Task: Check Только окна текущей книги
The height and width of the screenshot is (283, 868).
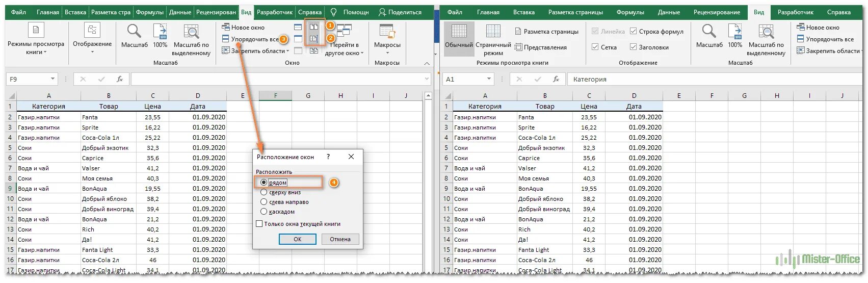Action: 259,224
